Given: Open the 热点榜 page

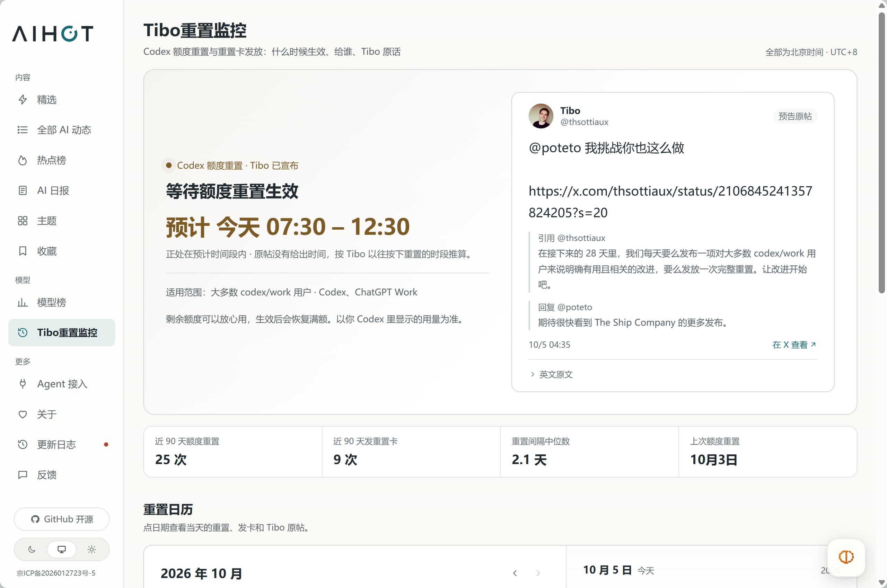Looking at the screenshot, I should pos(62,160).
